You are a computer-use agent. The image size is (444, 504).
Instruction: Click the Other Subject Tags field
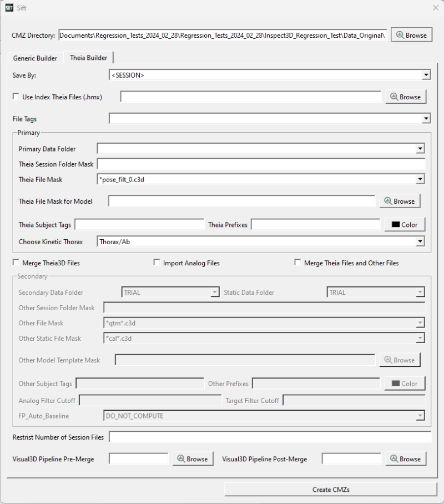coord(140,384)
